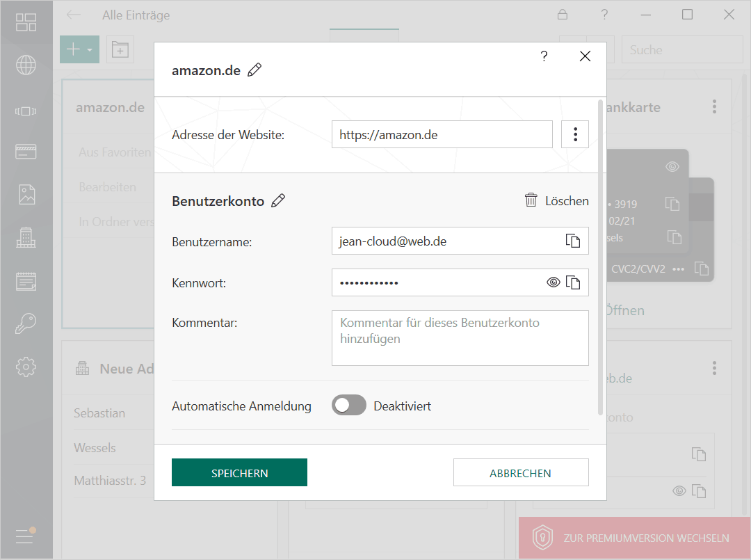Viewport: 751px width, 560px height.
Task: Select Aus Favoriten menu entry
Action: (115, 152)
